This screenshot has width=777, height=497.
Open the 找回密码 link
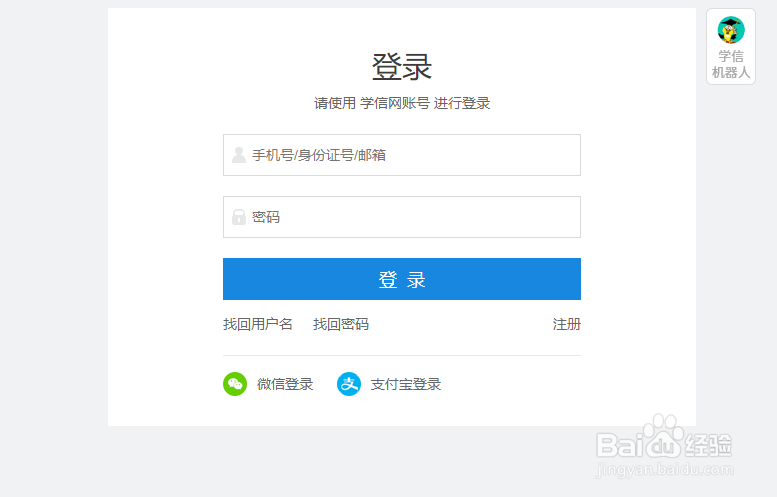point(341,325)
